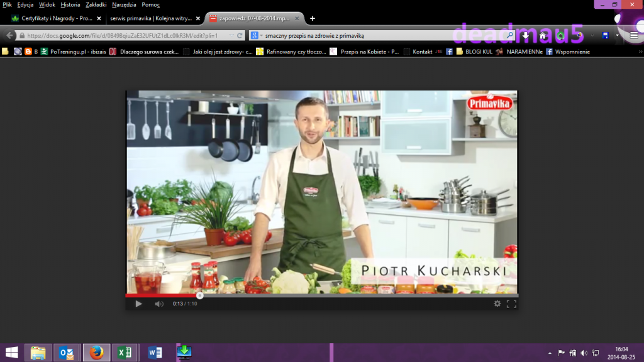Reload the current page
The width and height of the screenshot is (644, 362).
(240, 36)
